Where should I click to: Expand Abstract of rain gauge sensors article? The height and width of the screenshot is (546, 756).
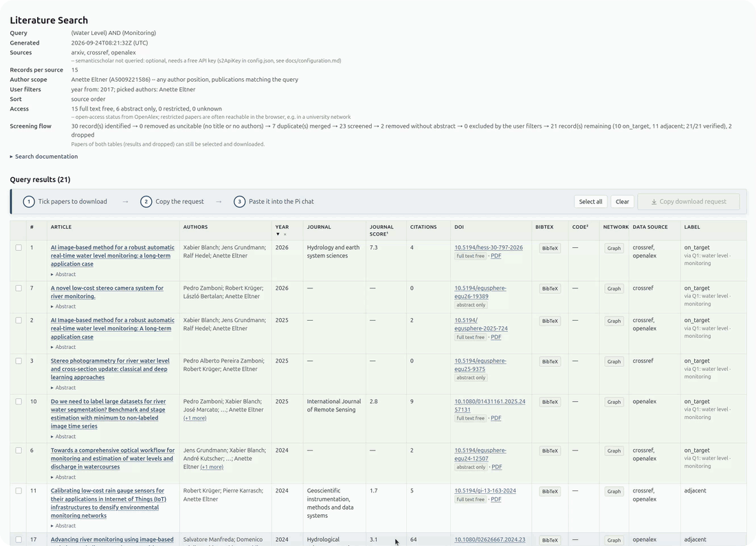point(63,526)
